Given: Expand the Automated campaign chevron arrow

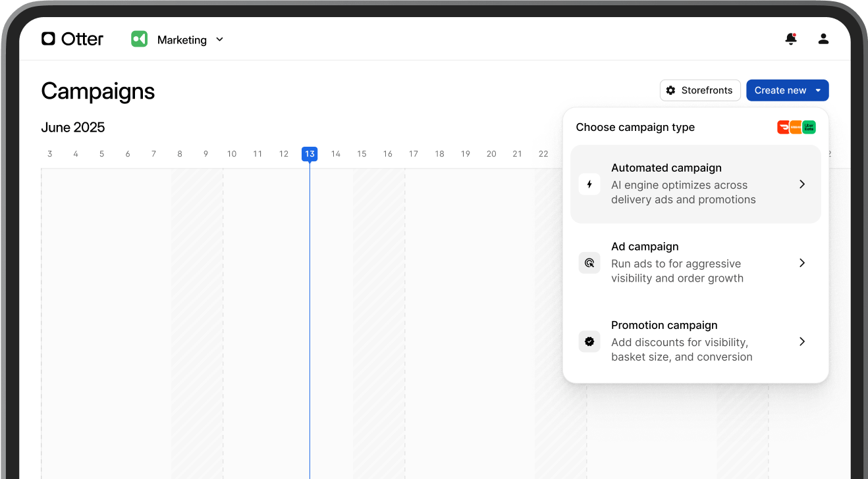Looking at the screenshot, I should click(802, 184).
